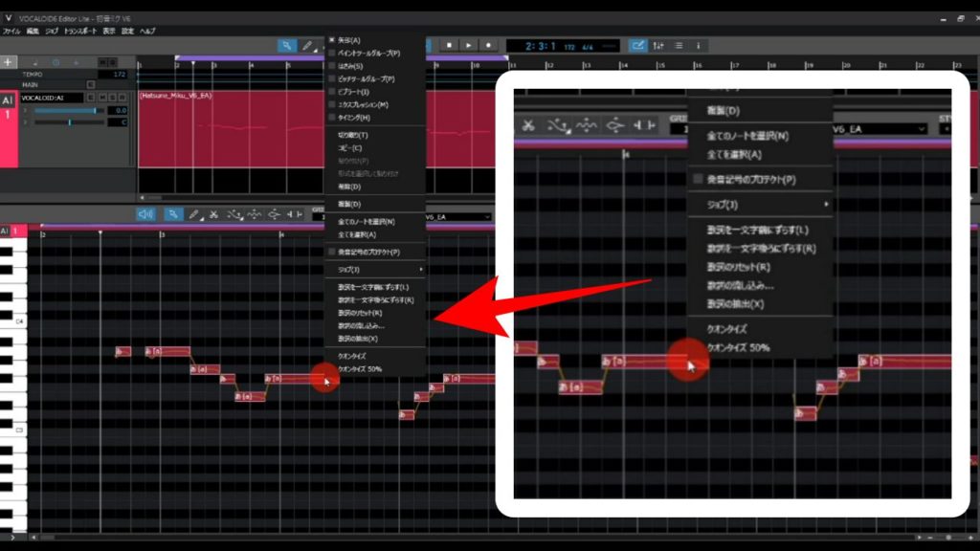The width and height of the screenshot is (980, 551).
Task: Select the scissors tool in piano roll toolbar
Action: pyautogui.click(x=215, y=214)
